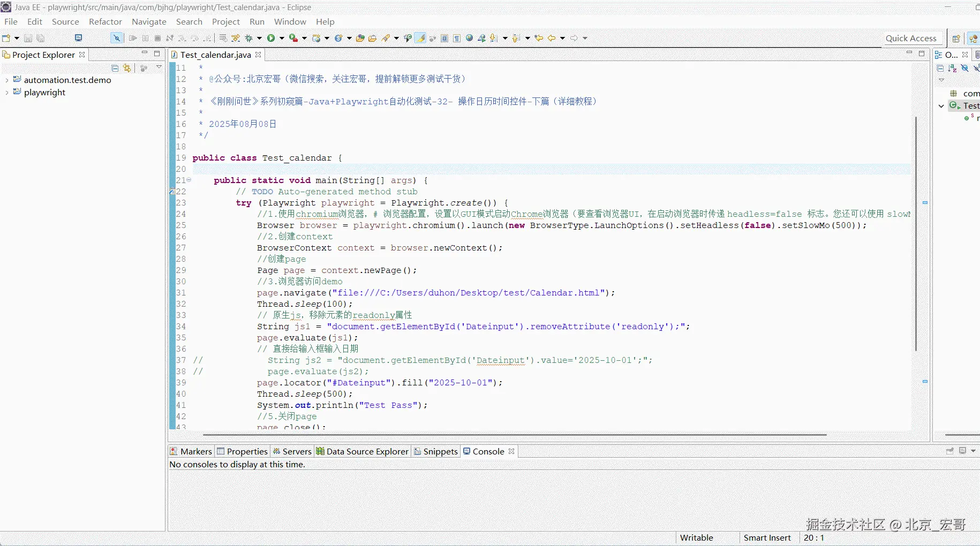Select the Java EE perspective button
Screen dimensions: 980x546
tap(974, 39)
